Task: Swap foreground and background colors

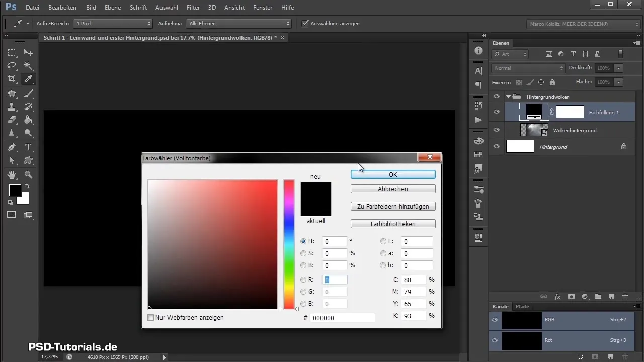Action: (x=27, y=186)
